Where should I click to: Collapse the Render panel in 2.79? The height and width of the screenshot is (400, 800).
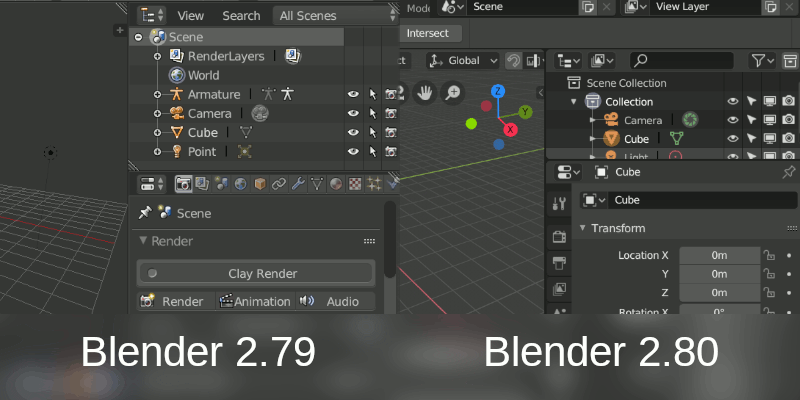pos(143,240)
